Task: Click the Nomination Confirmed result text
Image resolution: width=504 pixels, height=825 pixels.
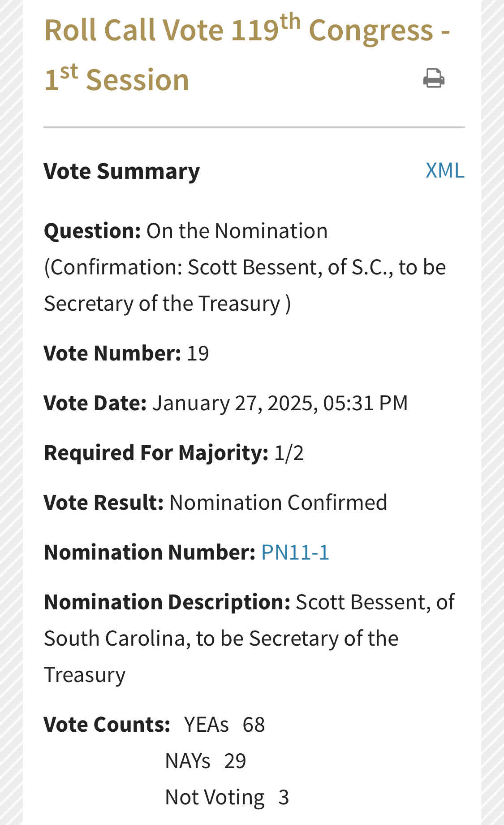Action: pos(278,503)
